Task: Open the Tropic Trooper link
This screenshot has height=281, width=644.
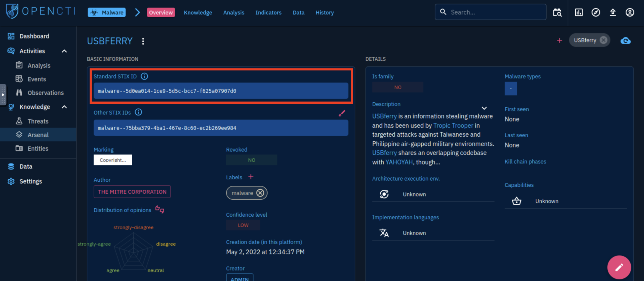Action: [x=453, y=126]
